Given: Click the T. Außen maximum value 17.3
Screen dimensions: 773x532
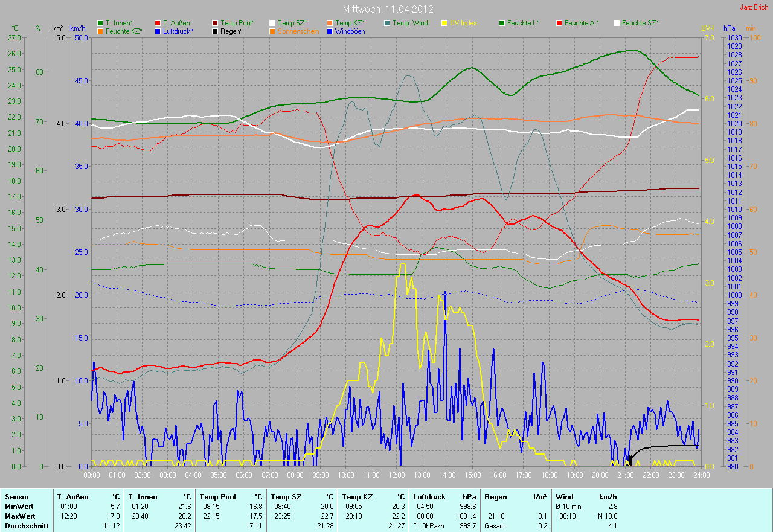Looking at the screenshot, I should click(114, 516).
